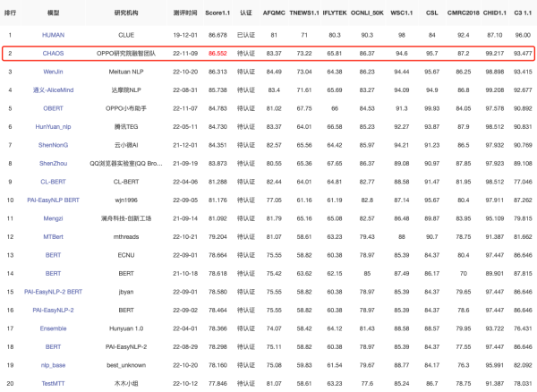
Task: Click the Score1.1 column header
Action: (217, 13)
